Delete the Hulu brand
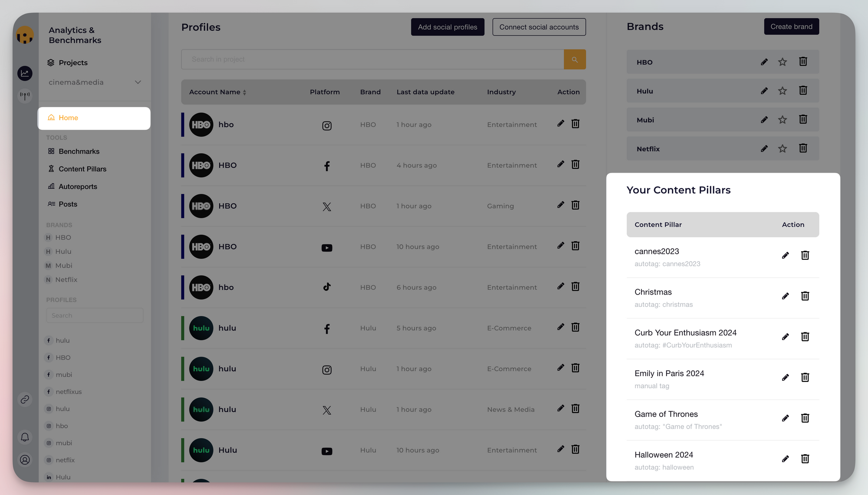Image resolution: width=868 pixels, height=495 pixels. point(803,91)
